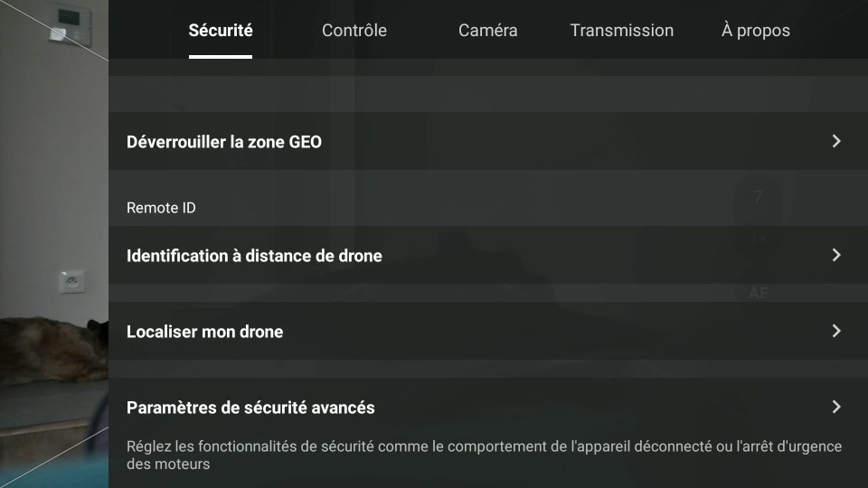Tap the wall thermostat in the camera feed
Screen dimensions: 868x488
71,24
